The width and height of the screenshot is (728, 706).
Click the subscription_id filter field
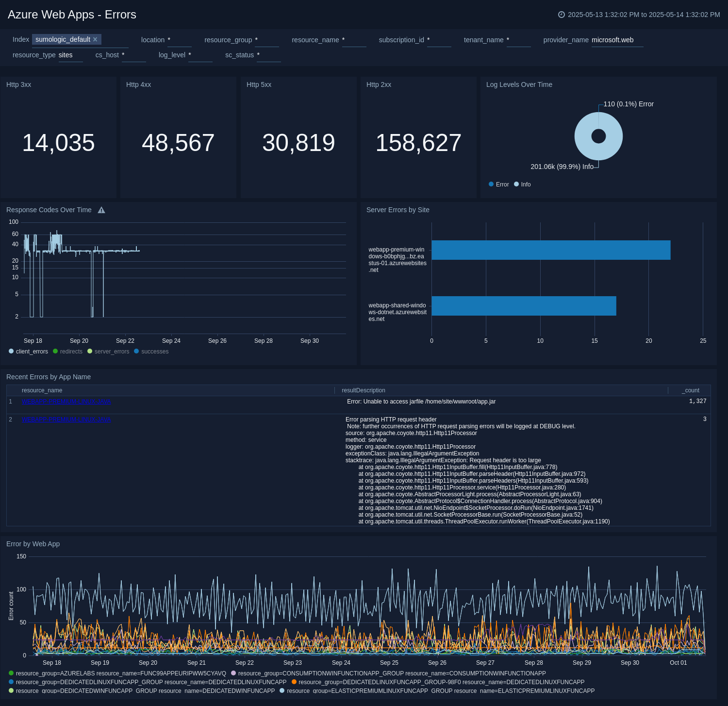439,40
